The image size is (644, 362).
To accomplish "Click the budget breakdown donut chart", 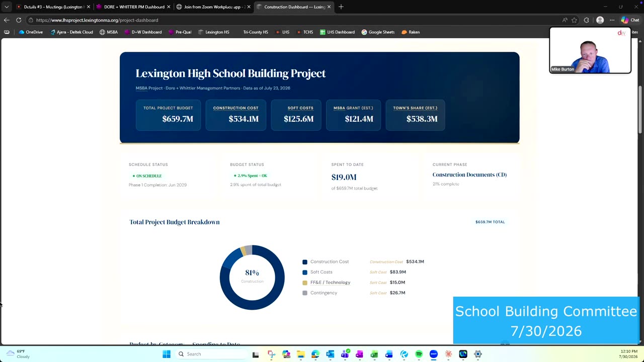I will [x=252, y=277].
